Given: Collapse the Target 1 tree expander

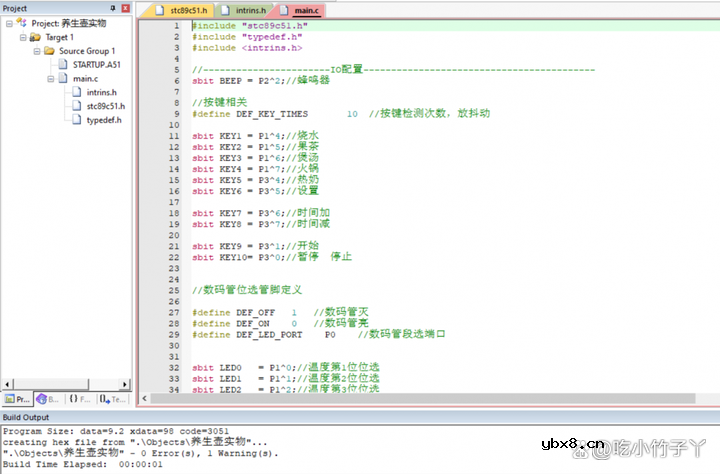Looking at the screenshot, I should pos(23,37).
